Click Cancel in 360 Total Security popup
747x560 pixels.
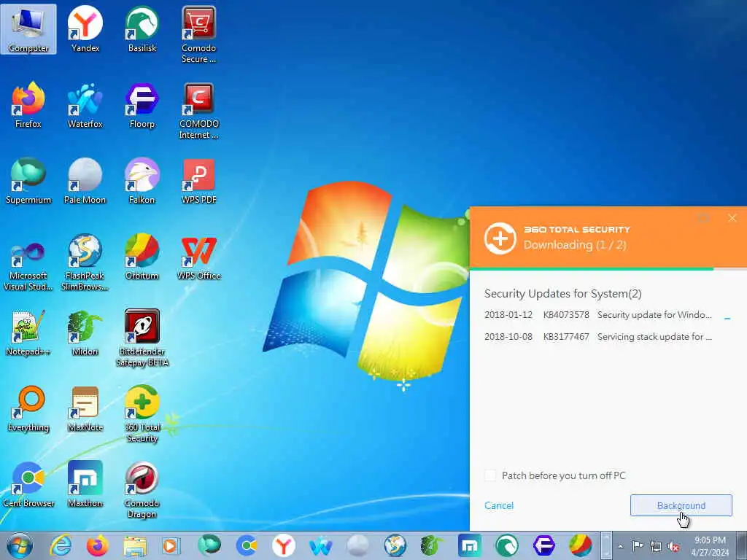coord(499,505)
